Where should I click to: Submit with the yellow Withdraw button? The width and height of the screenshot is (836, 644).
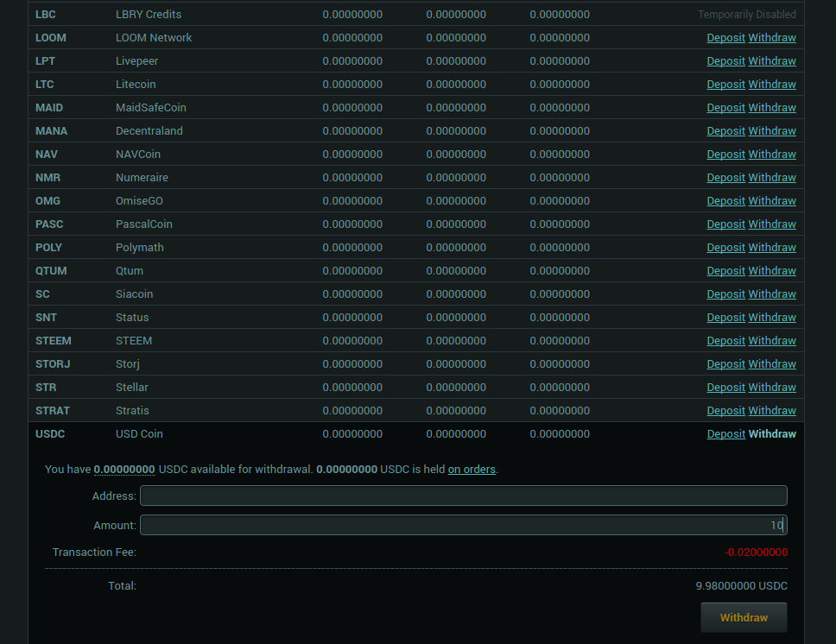pyautogui.click(x=744, y=617)
